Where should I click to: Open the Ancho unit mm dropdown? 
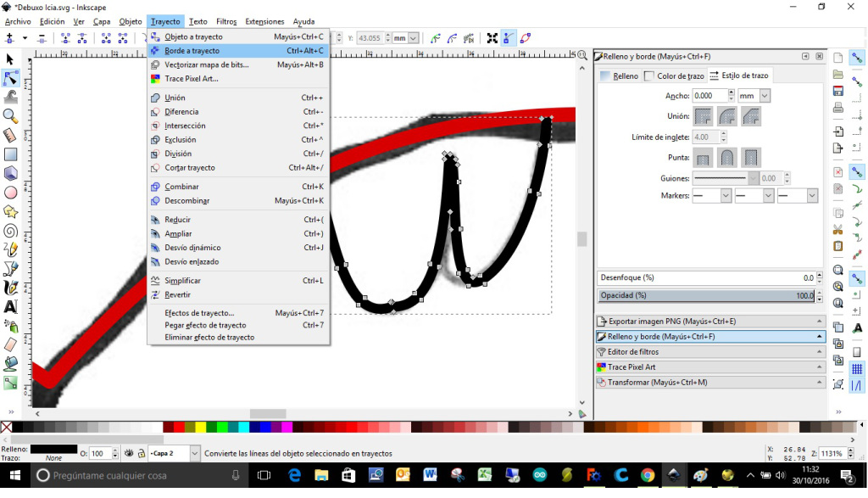754,96
